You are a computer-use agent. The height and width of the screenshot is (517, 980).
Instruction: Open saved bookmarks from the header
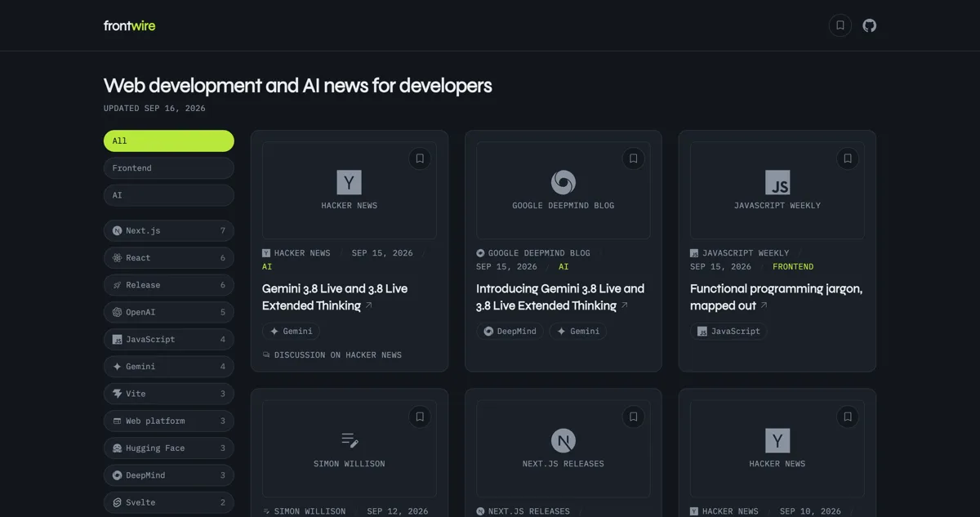coord(840,25)
